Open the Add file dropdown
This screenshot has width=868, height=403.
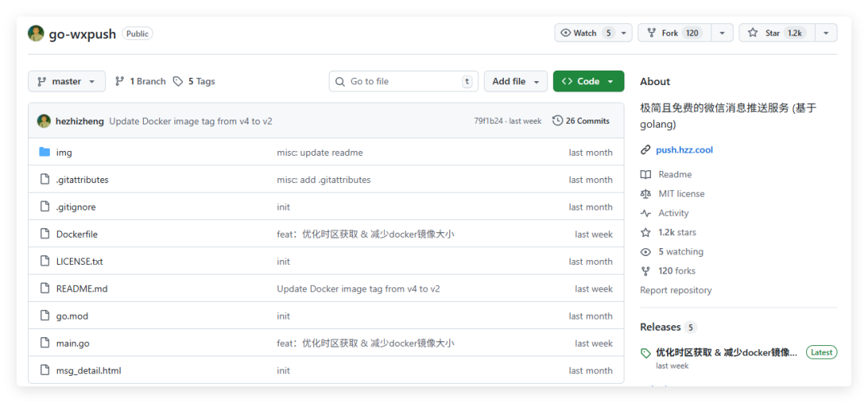tap(515, 81)
